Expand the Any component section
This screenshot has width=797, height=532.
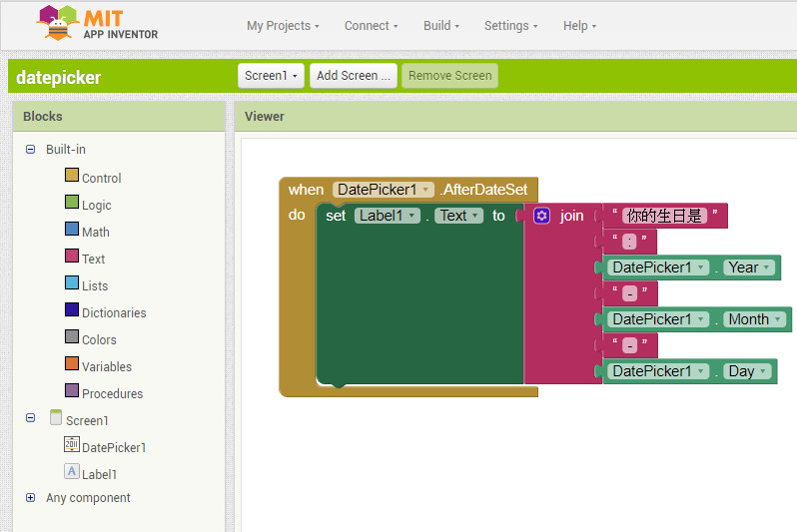pos(31,497)
